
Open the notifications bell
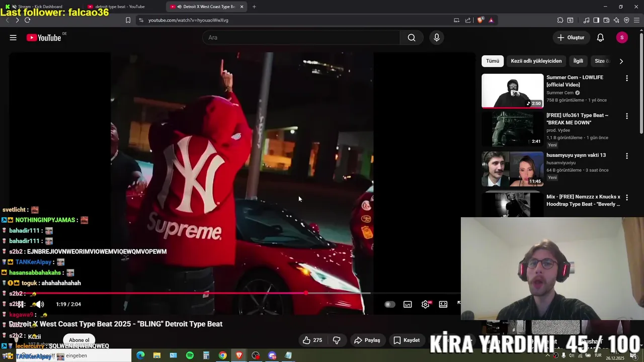pos(600,38)
